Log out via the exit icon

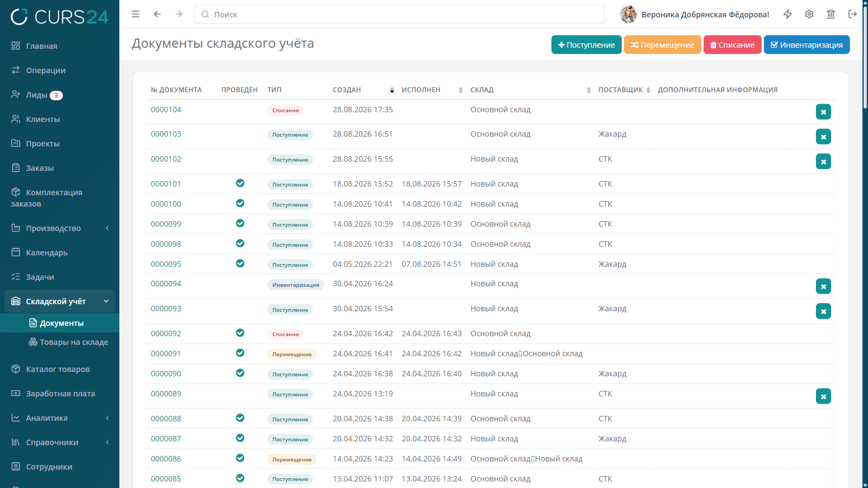click(853, 14)
